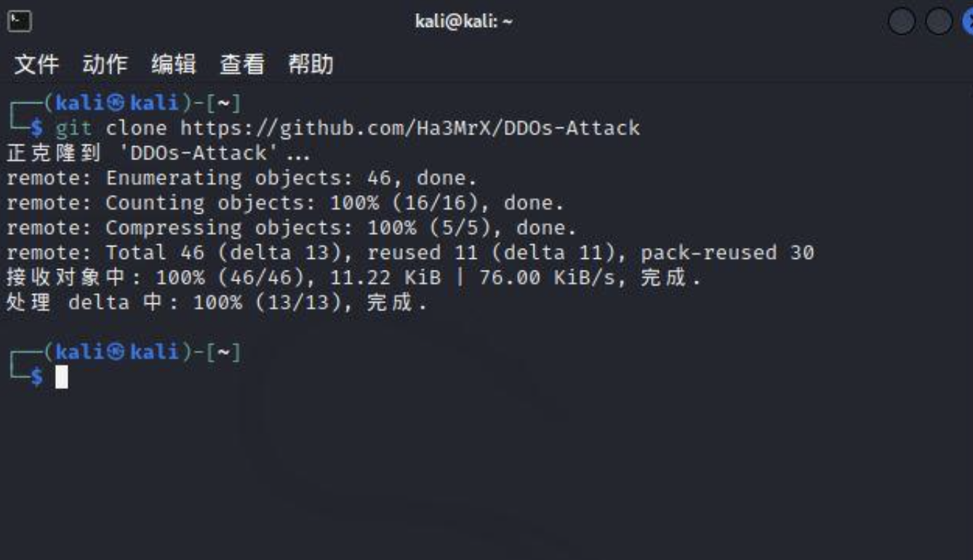
Task: Click the terminal icon in the title bar
Action: click(20, 21)
